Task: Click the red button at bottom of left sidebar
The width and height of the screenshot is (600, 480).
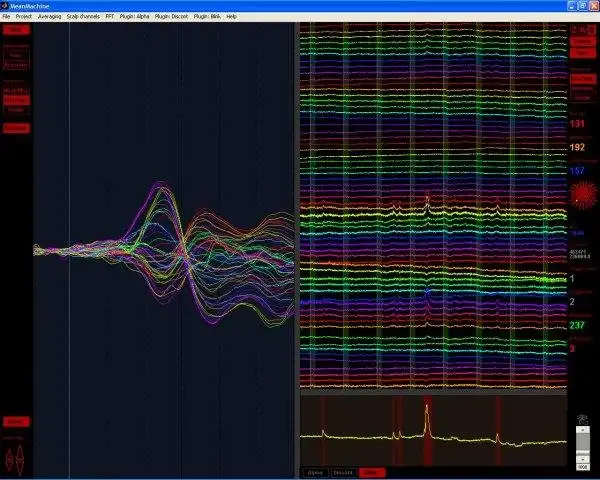Action: click(x=16, y=422)
